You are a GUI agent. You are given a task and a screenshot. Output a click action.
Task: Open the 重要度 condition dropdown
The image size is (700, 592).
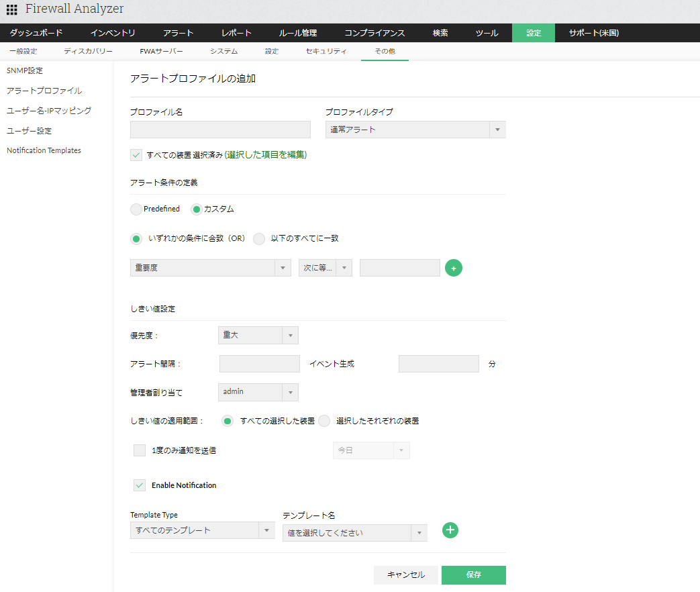pos(211,268)
